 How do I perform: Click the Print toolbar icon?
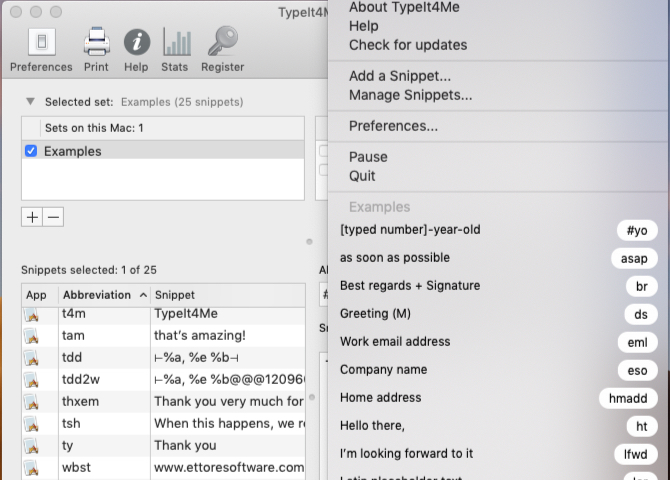click(96, 50)
